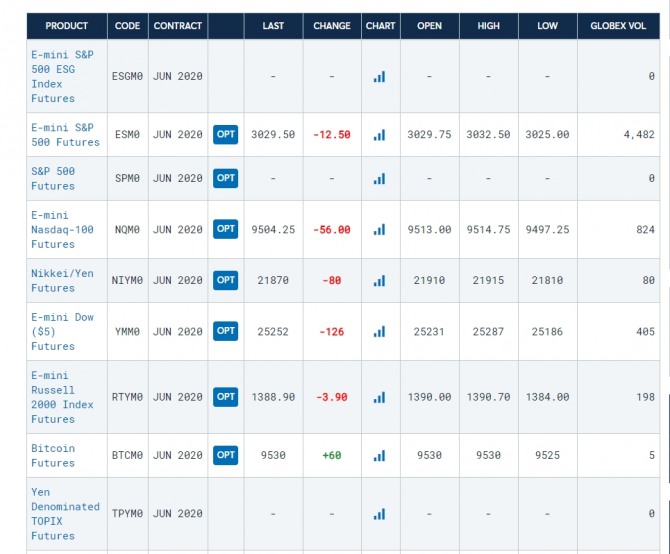Click change value -126
Screen dimensions: 670x554
pos(332,332)
